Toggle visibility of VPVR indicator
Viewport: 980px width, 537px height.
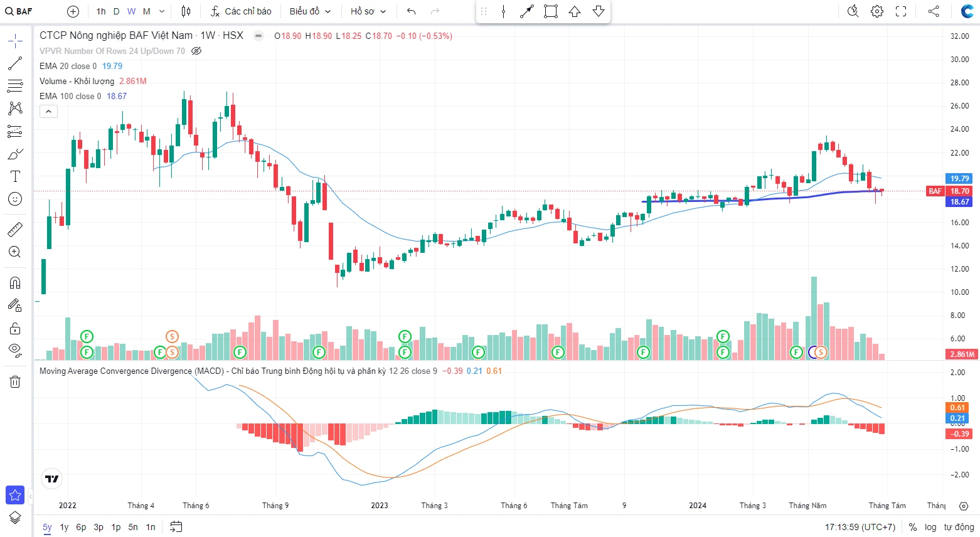196,51
